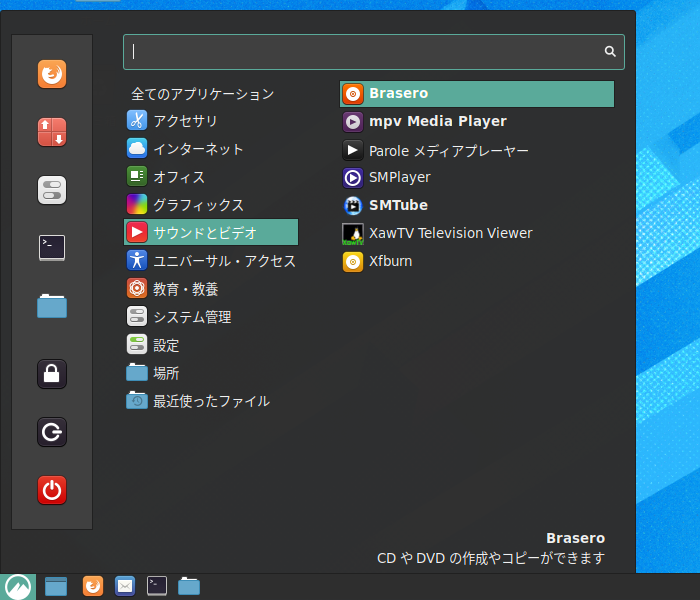Open terminal from the bottom panel
Image resolution: width=700 pixels, height=600 pixels.
click(157, 587)
